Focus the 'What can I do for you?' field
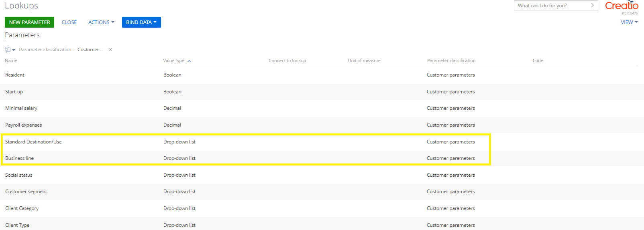This screenshot has height=230, width=644. 552,5
